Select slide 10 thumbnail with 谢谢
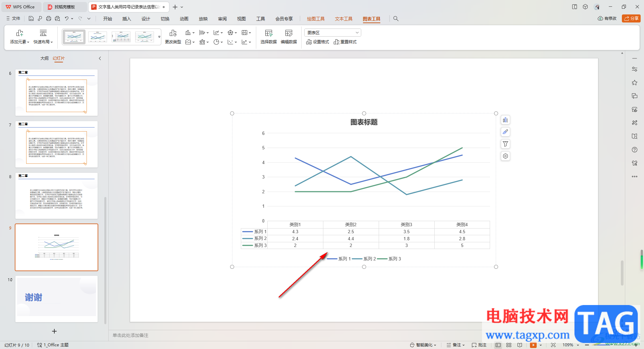644x349 pixels. tap(56, 299)
